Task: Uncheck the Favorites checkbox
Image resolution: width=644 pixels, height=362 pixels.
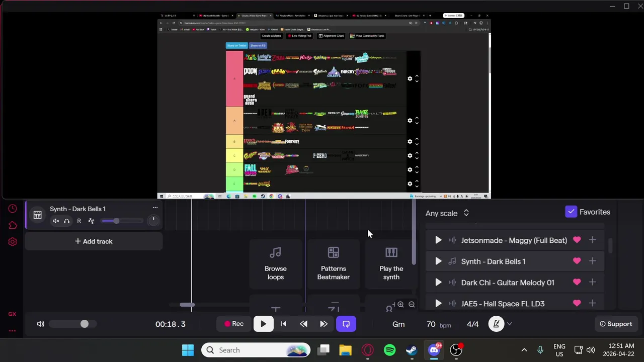Action: pos(571,212)
